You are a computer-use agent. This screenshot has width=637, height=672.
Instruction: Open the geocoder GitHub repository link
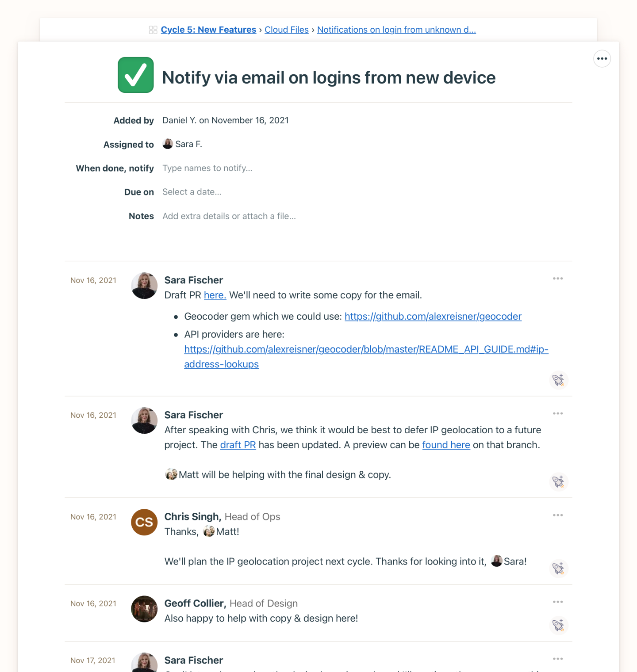(x=433, y=317)
